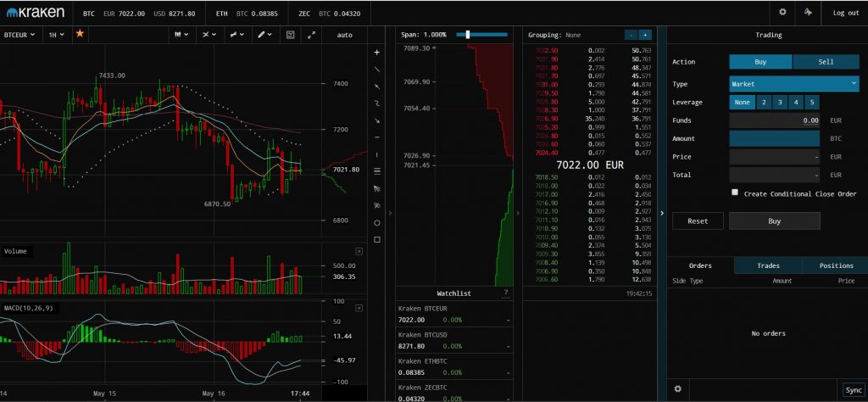Open settings gear in top bar

pyautogui.click(x=782, y=12)
